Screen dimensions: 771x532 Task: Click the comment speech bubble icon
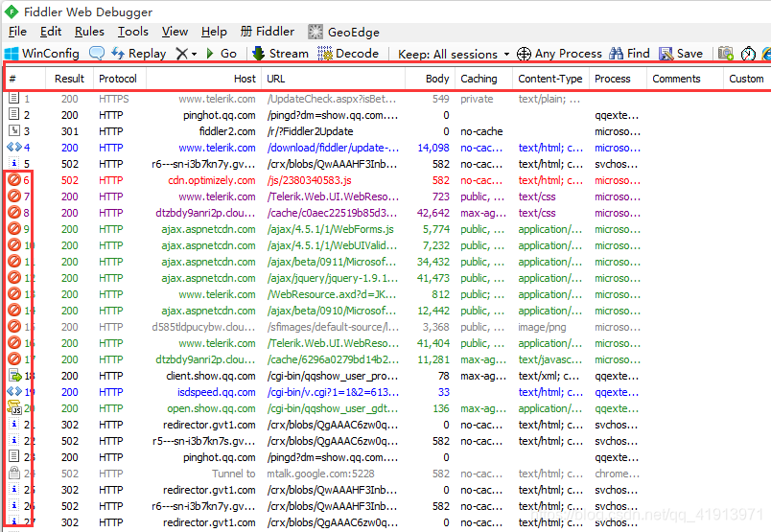pyautogui.click(x=96, y=53)
